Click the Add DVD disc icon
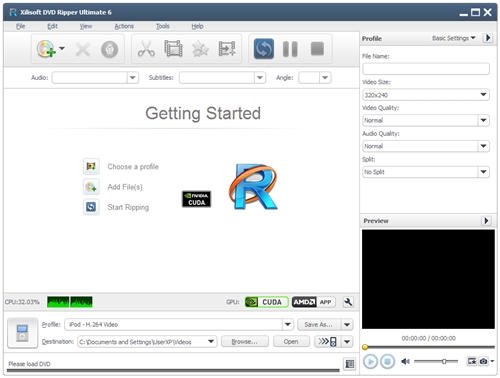 pyautogui.click(x=46, y=49)
